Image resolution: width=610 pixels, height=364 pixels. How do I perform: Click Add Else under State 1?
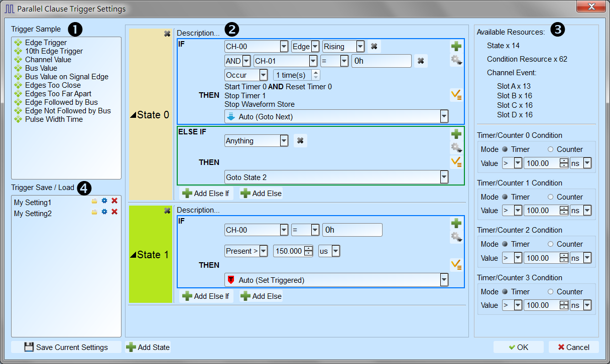point(261,296)
